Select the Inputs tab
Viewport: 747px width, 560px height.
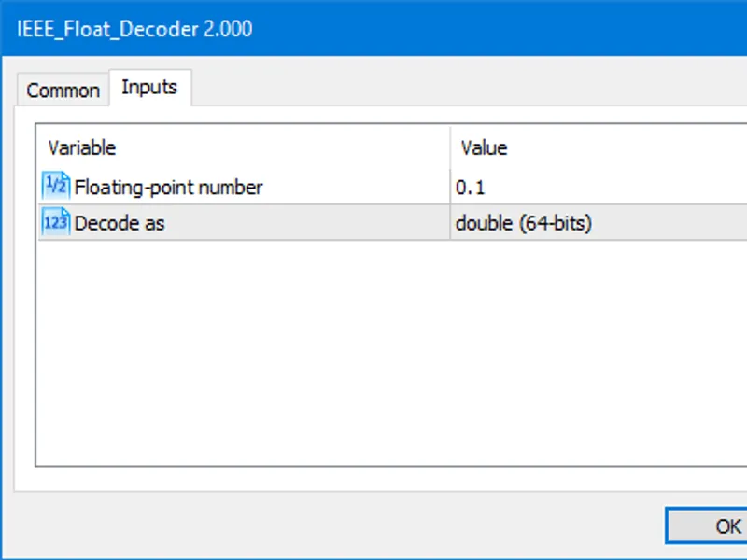point(150,88)
